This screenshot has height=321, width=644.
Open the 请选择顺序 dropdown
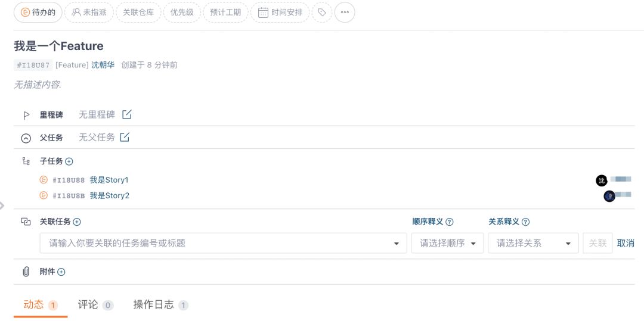(447, 243)
